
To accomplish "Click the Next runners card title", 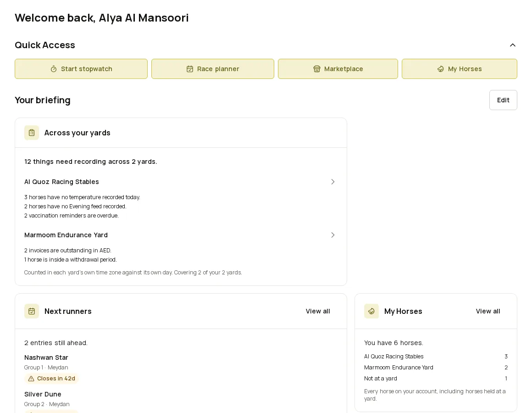I will coord(68,311).
